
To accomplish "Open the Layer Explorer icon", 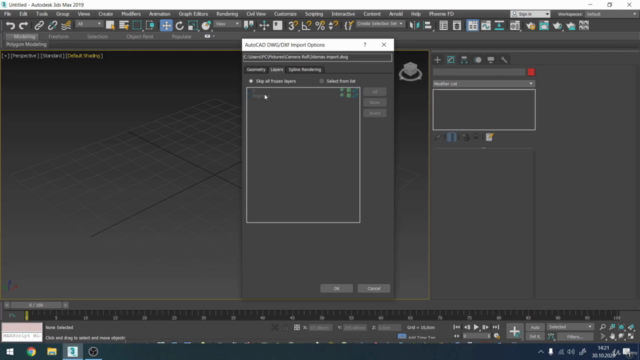I will pos(457,26).
